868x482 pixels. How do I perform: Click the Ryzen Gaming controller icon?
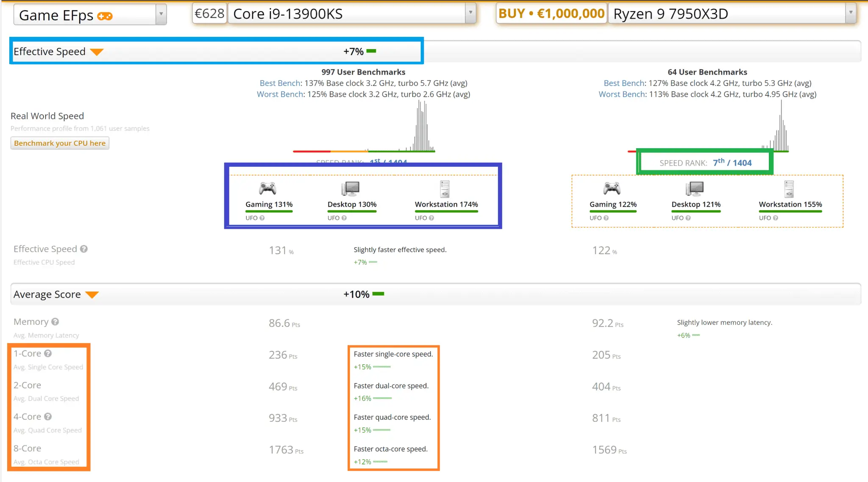click(x=612, y=188)
